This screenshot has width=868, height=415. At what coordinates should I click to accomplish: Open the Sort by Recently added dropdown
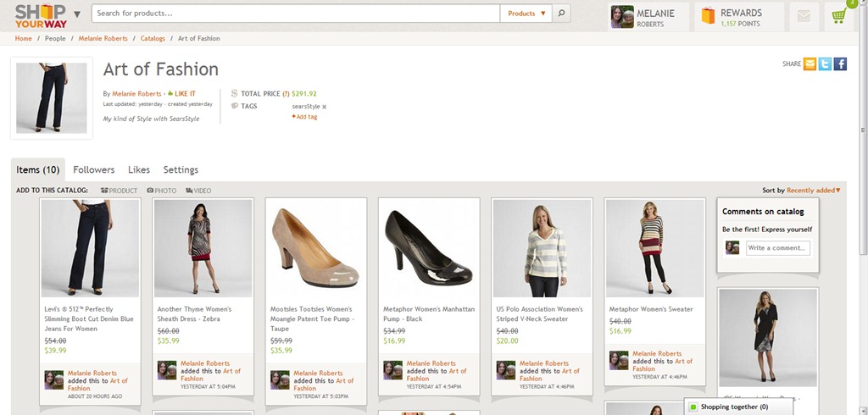point(812,191)
